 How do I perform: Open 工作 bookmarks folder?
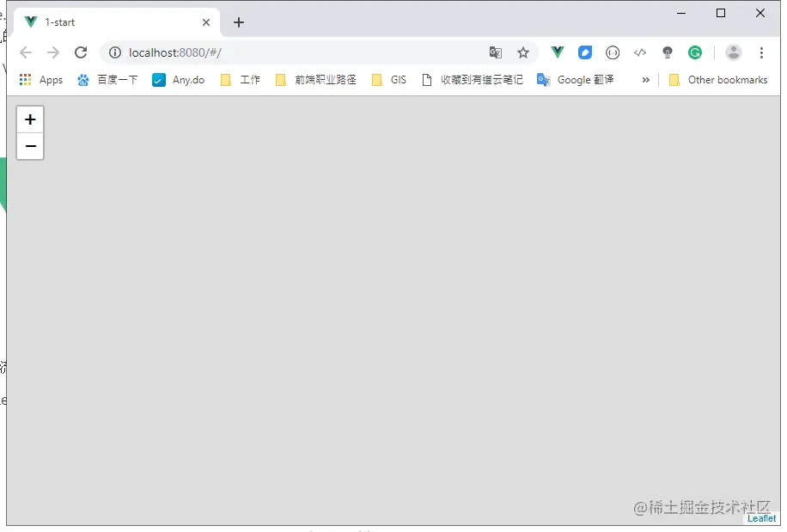[x=241, y=80]
